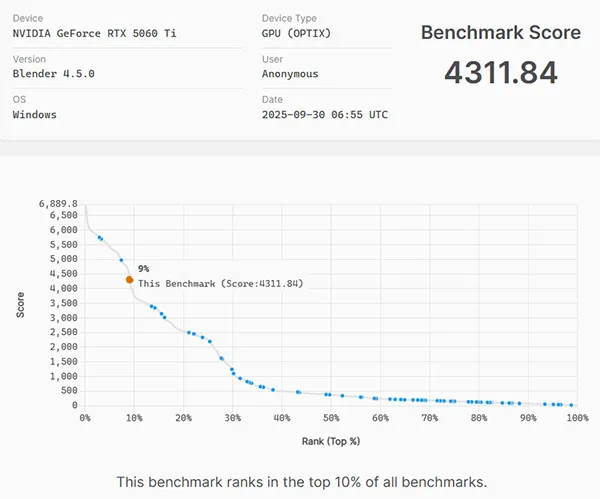Click the Benchmark Score heading
The image size is (600, 499).
[x=500, y=32]
